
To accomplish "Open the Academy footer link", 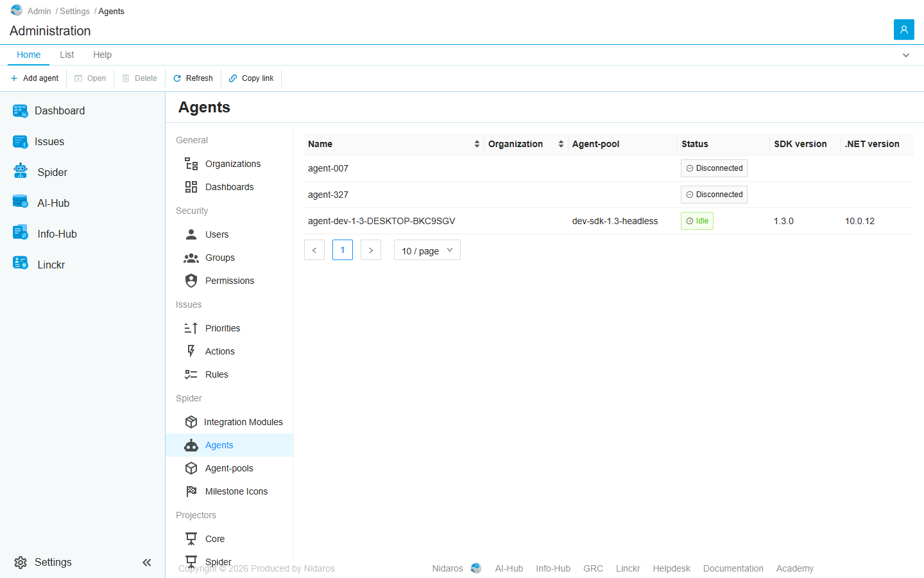I will pyautogui.click(x=795, y=568).
